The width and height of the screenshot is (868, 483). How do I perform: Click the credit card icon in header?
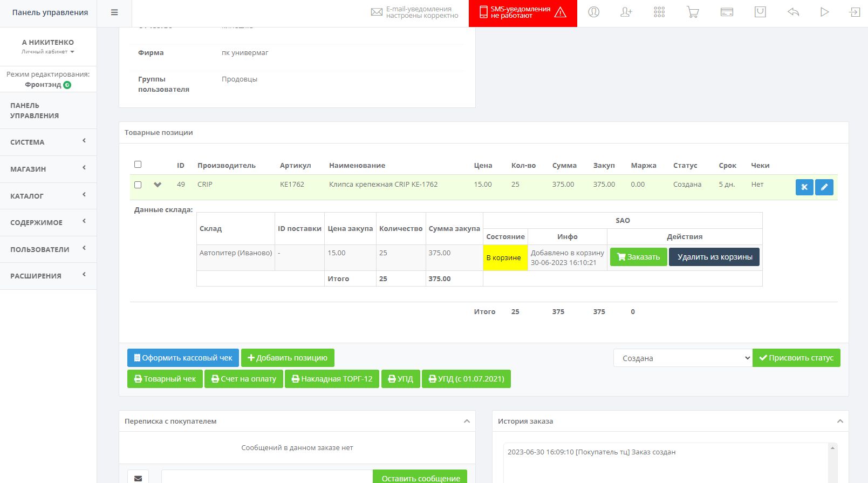pos(727,12)
